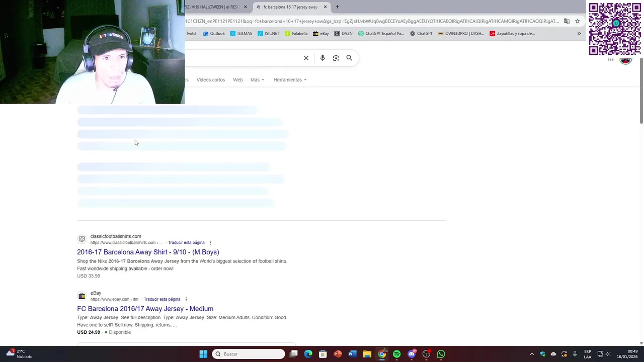The height and width of the screenshot is (362, 644).
Task: Open WhatsApp from taskbar
Action: click(441, 354)
